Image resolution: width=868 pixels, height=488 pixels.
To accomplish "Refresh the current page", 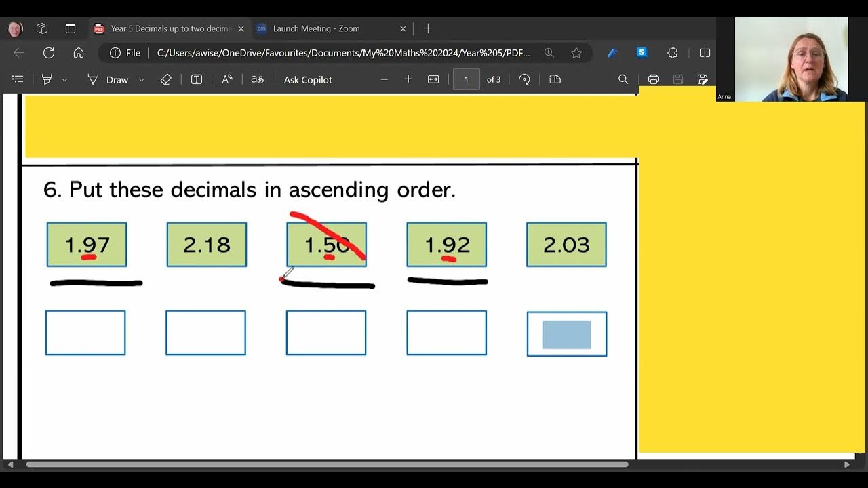I will click(x=49, y=53).
